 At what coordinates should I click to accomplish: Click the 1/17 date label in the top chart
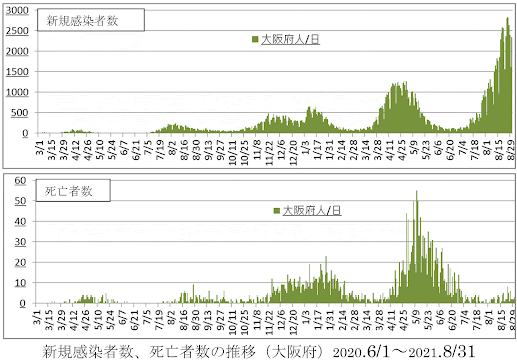(x=318, y=150)
